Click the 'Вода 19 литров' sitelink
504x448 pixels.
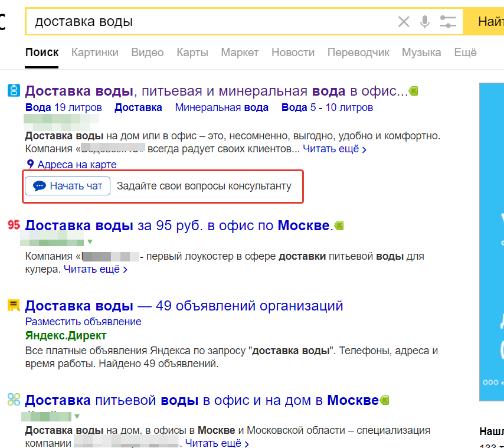[63, 107]
